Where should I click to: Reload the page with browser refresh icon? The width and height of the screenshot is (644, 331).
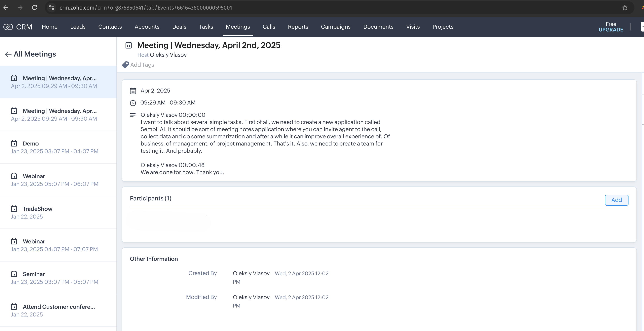tap(34, 8)
